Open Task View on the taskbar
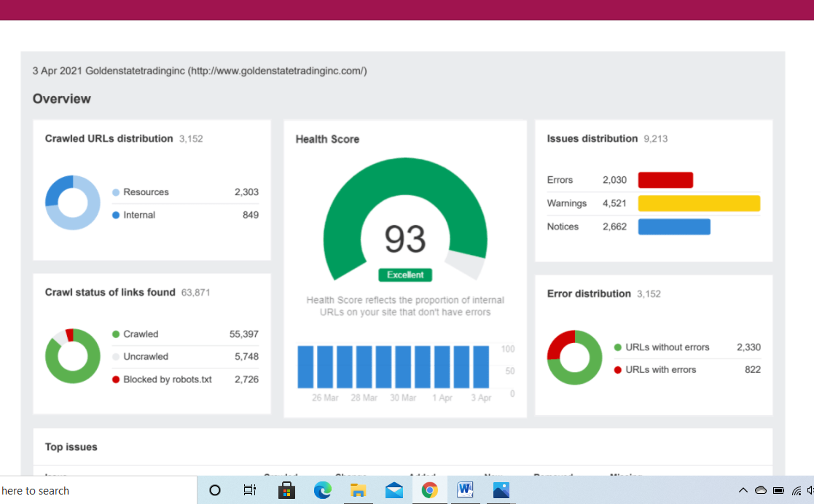The height and width of the screenshot is (504, 814). (251, 490)
